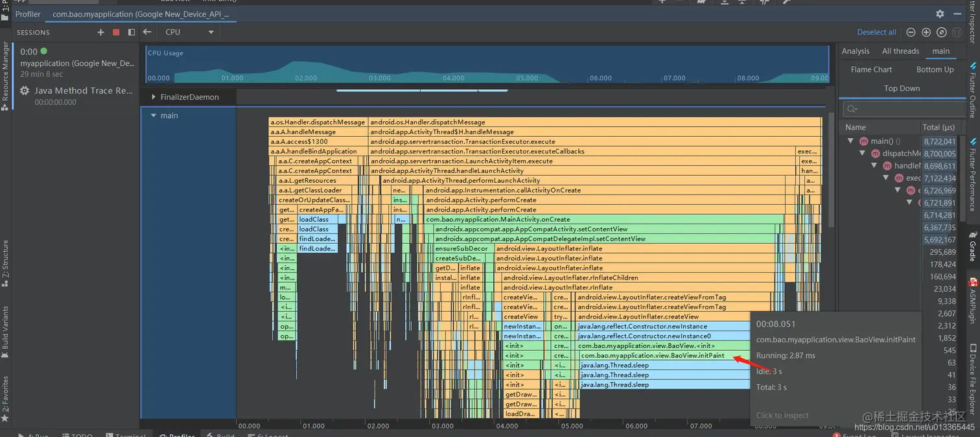Click Deselect all link
980x437 pixels.
[876, 32]
